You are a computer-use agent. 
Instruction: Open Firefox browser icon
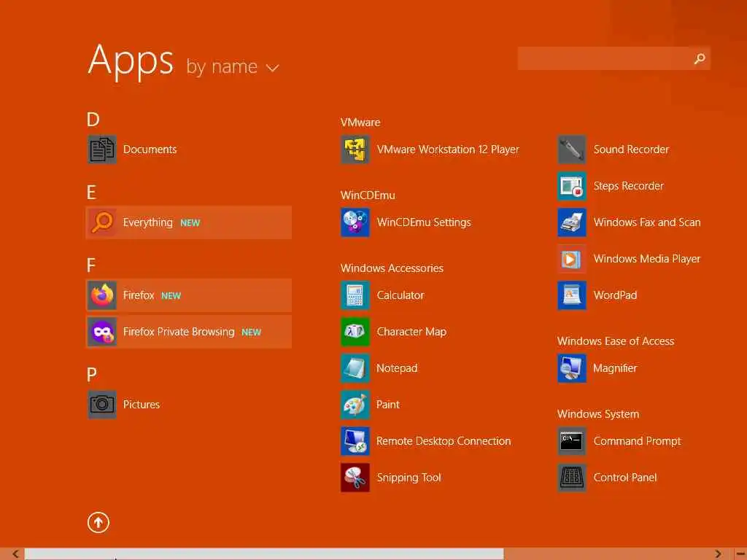[102, 295]
